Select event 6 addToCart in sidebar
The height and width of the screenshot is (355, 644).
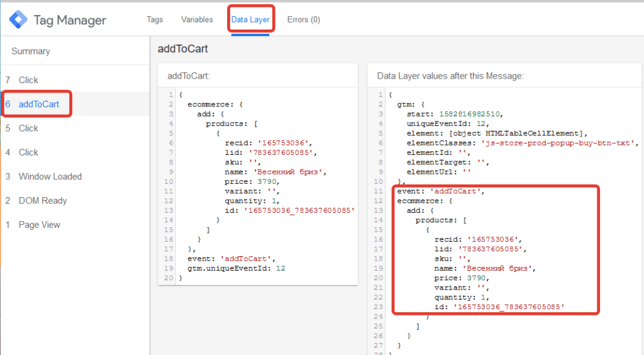tap(75, 104)
